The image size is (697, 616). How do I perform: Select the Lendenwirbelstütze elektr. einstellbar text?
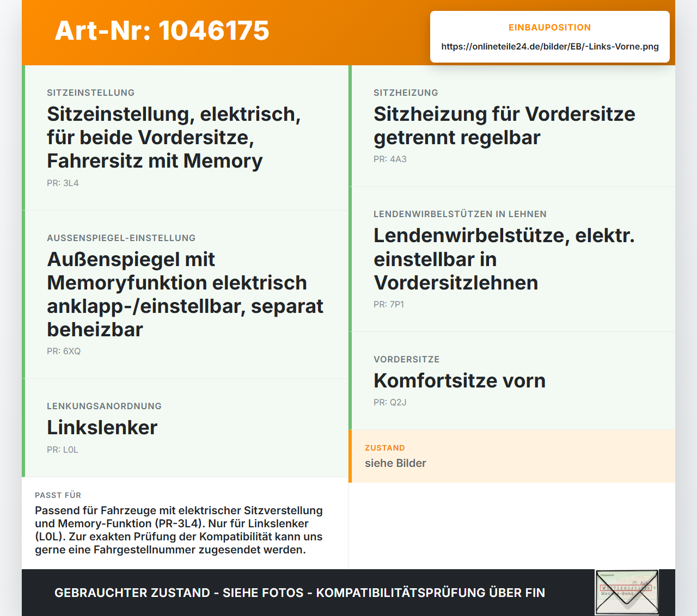click(504, 259)
